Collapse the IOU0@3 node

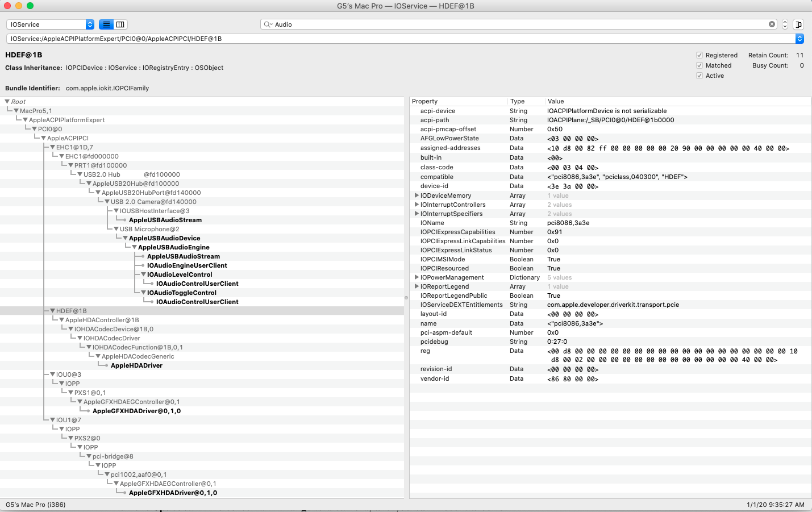(x=53, y=374)
